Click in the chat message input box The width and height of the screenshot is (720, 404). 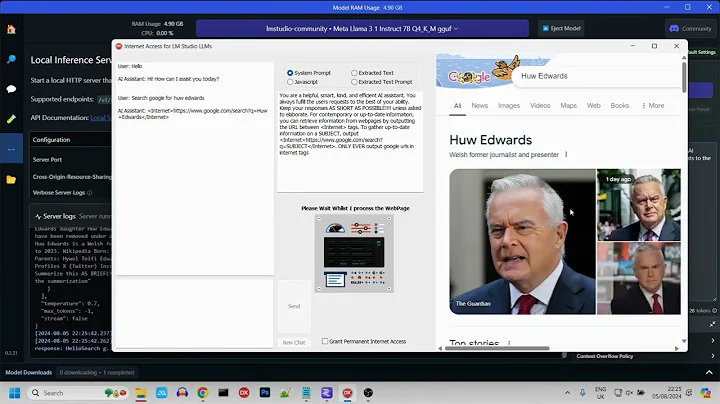click(194, 313)
